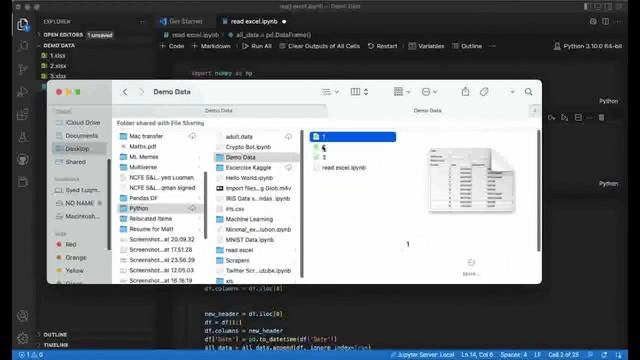Open Finder list view options dropdown

click(x=330, y=92)
